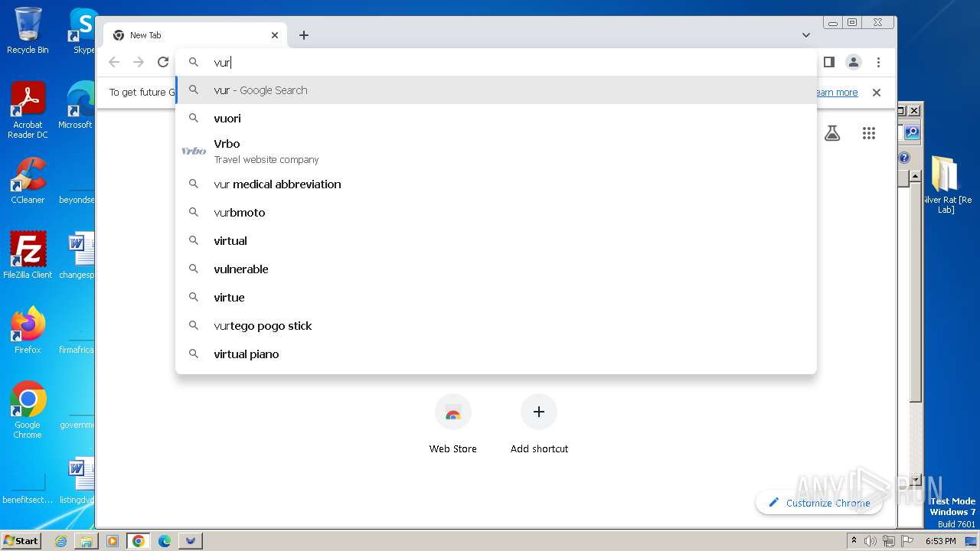Open Chrome side panel icon
Screen dimensions: 980x551
click(829, 62)
